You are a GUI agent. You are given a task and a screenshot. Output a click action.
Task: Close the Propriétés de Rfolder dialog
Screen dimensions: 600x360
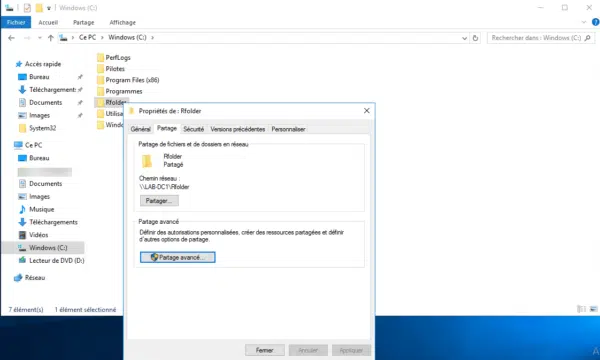click(367, 111)
